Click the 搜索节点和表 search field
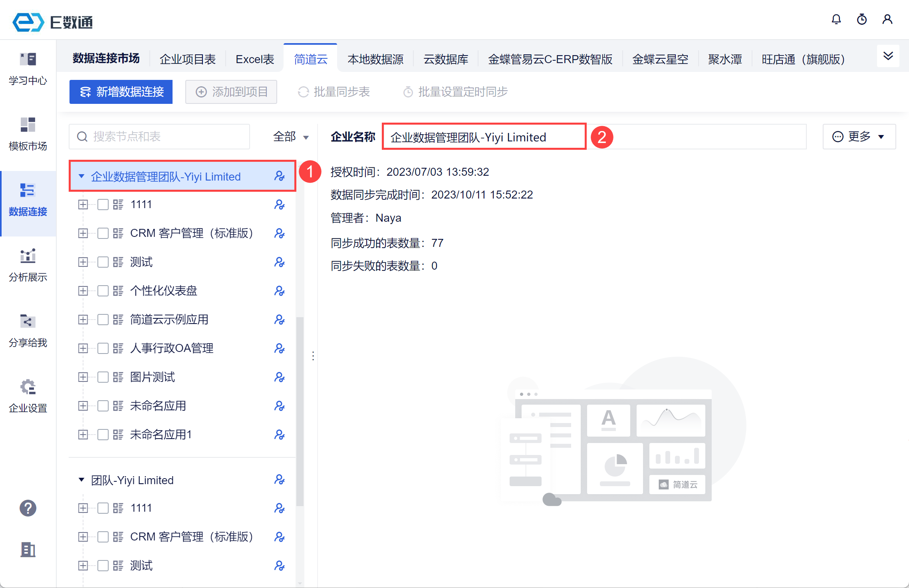Screen dimensions: 909x588 click(x=160, y=137)
